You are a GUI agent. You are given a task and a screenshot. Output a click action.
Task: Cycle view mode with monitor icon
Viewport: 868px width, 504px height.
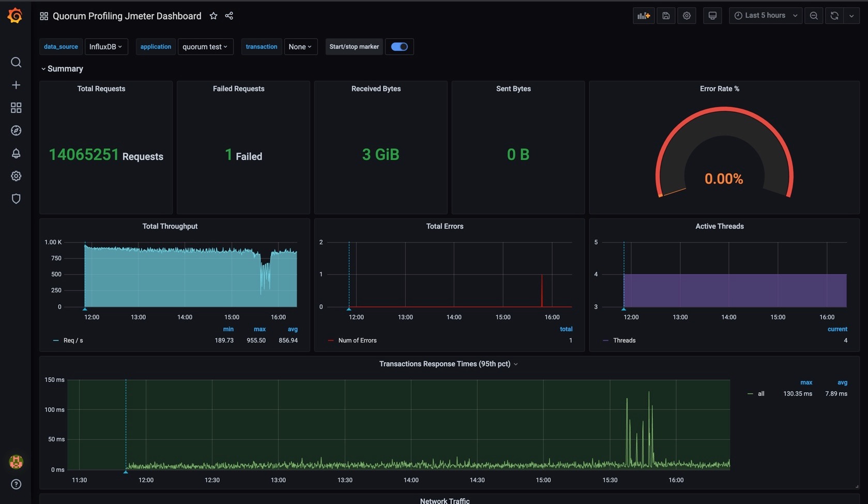(712, 16)
